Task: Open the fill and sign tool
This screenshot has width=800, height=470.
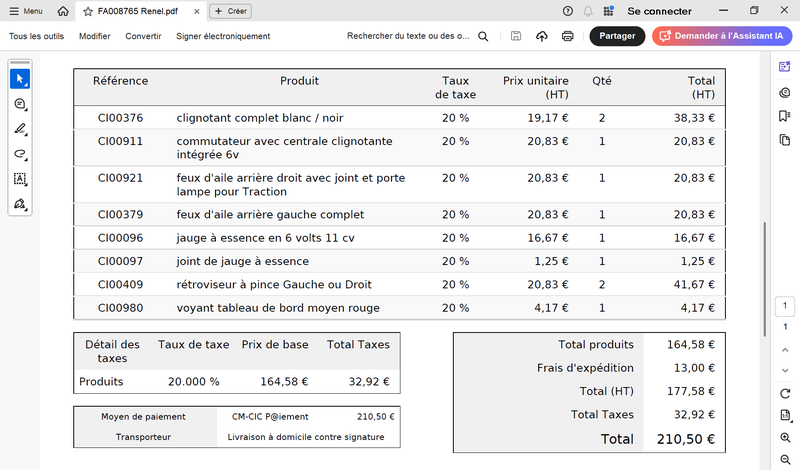Action: tap(20, 204)
